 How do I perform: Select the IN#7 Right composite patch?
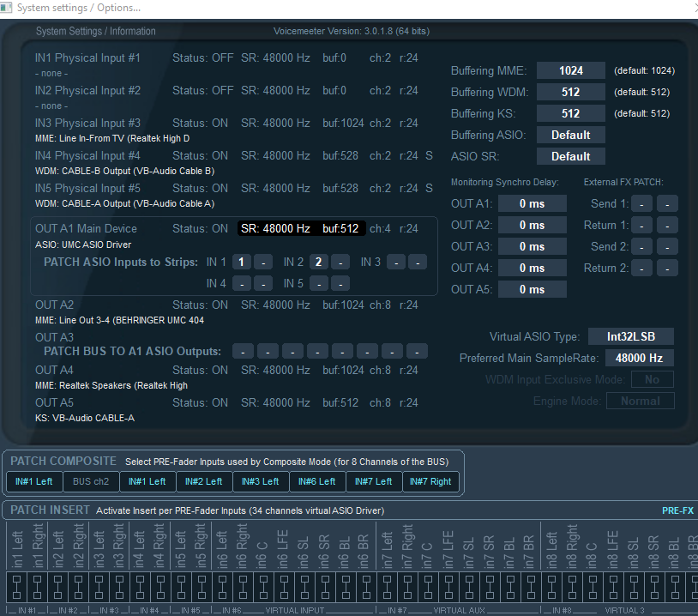tap(430, 481)
